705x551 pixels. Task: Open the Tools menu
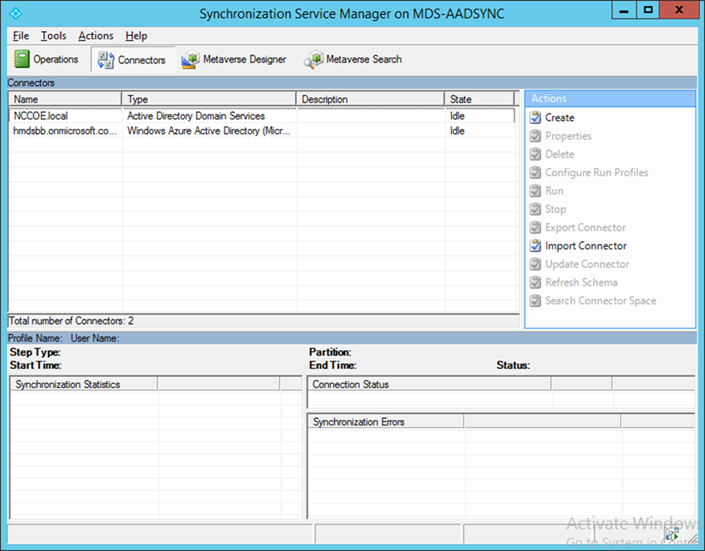coord(54,36)
